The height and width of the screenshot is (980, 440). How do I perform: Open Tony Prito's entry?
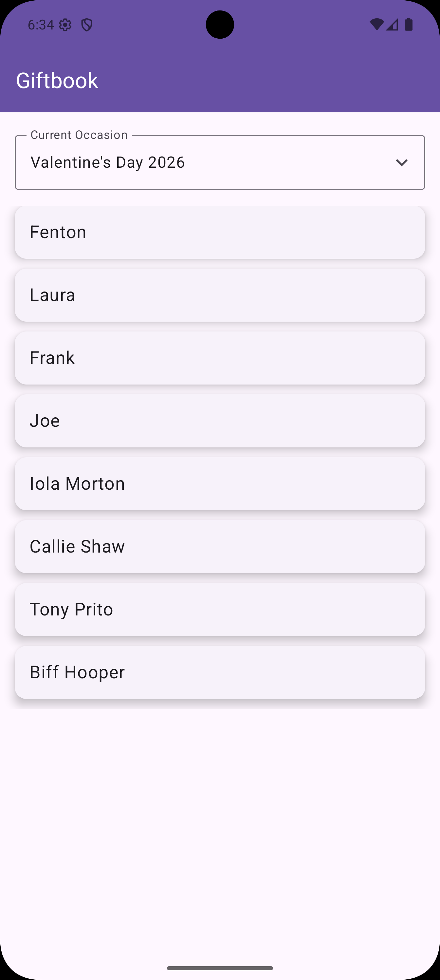pyautogui.click(x=220, y=610)
